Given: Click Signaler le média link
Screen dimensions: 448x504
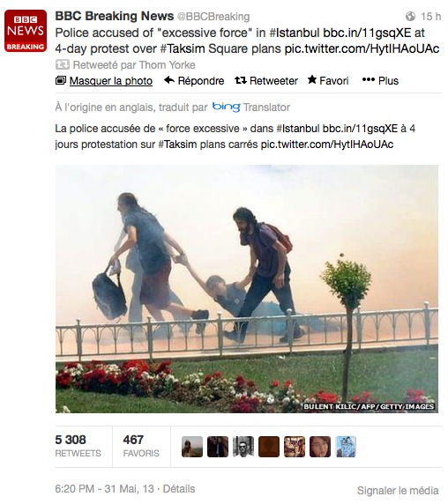Looking at the screenshot, I should (398, 491).
